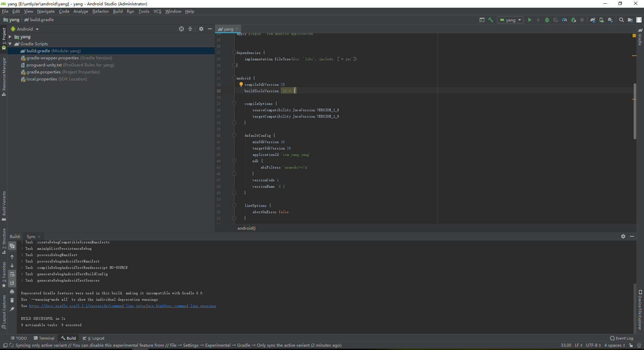The width and height of the screenshot is (644, 350).
Task: Hide the Build panel minus icon
Action: [x=632, y=236]
